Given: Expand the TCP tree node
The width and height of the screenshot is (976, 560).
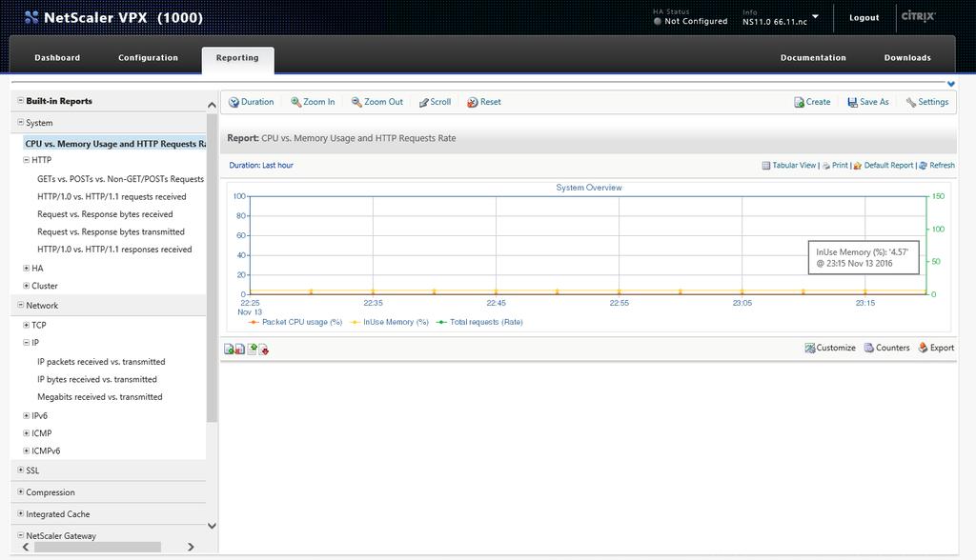Looking at the screenshot, I should pos(26,325).
